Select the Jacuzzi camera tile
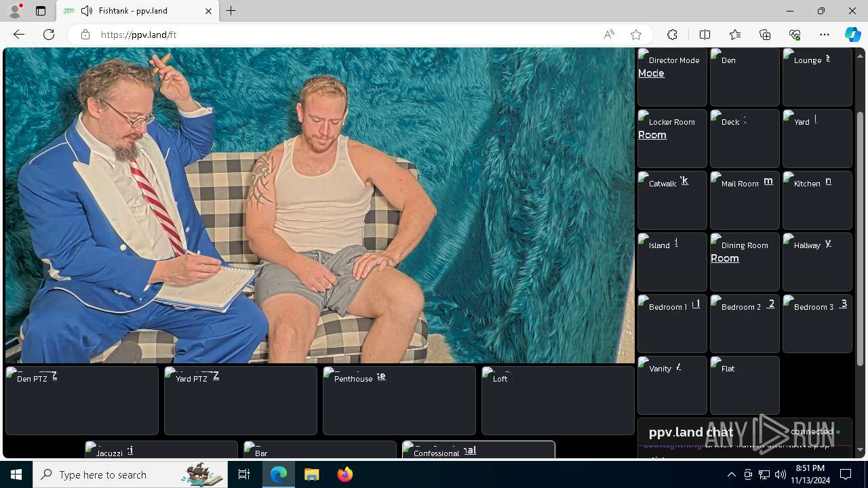 click(161, 449)
